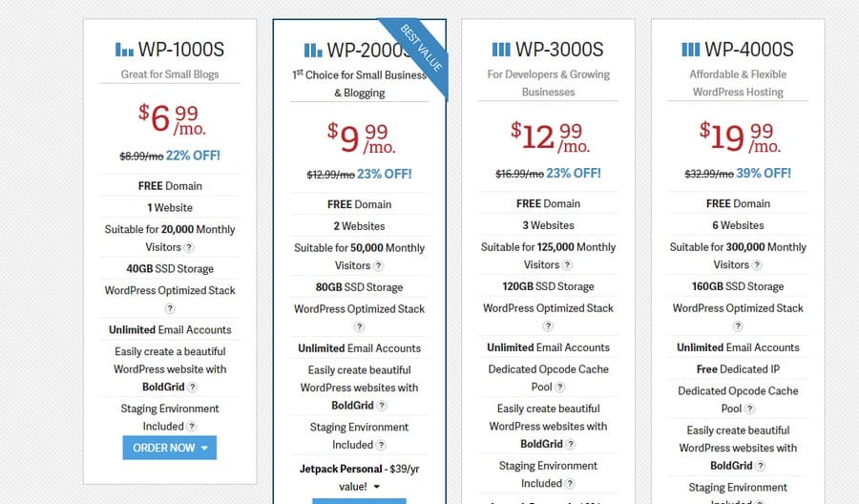The height and width of the screenshot is (504, 859).
Task: Click help icon beside WP-3000S Opcode Cache Pool
Action: click(x=560, y=388)
